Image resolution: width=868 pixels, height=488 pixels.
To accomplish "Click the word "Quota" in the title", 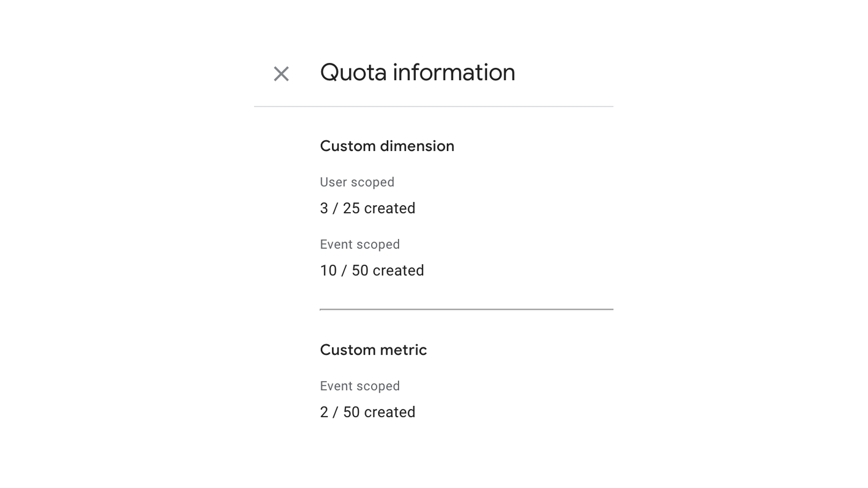I will point(354,72).
